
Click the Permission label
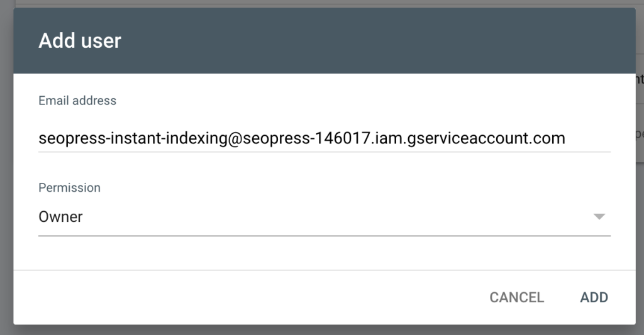tap(69, 188)
